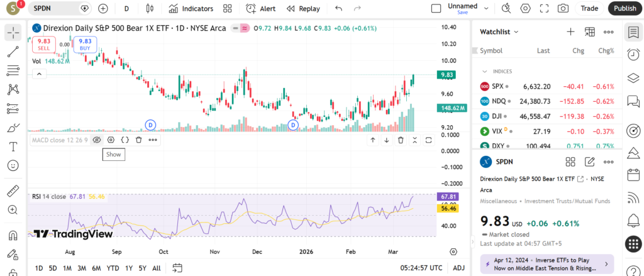
Task: Collapse the INDICES watchlist section
Action: [485, 71]
